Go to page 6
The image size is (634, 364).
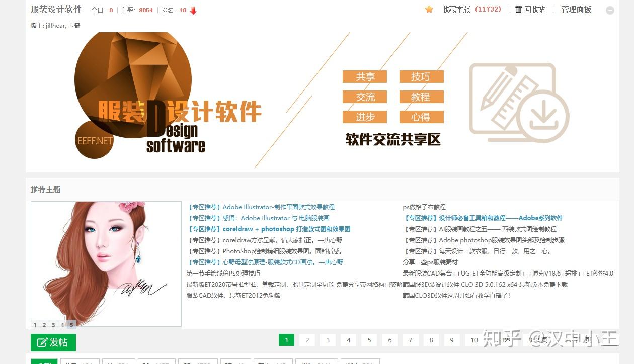click(389, 340)
